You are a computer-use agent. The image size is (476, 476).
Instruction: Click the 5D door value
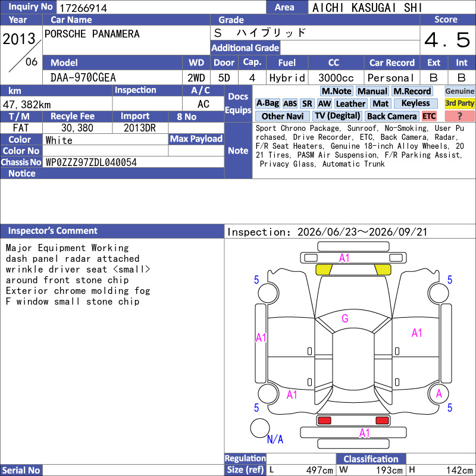pyautogui.click(x=224, y=78)
